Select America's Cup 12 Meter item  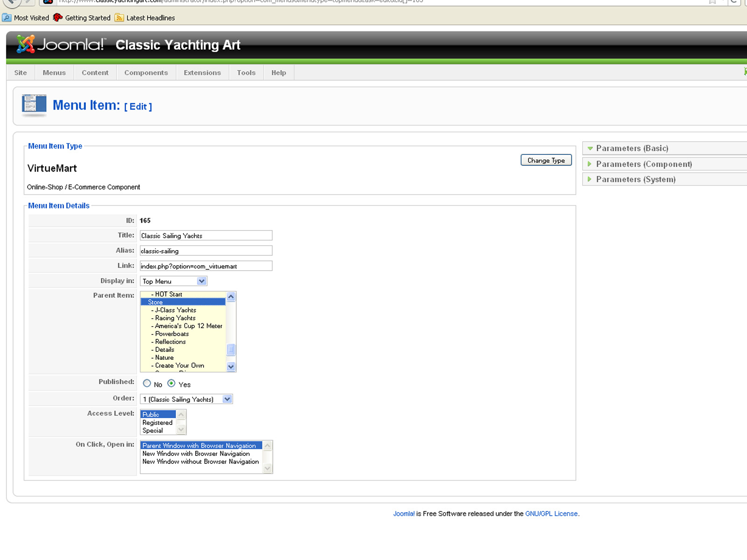click(x=183, y=326)
